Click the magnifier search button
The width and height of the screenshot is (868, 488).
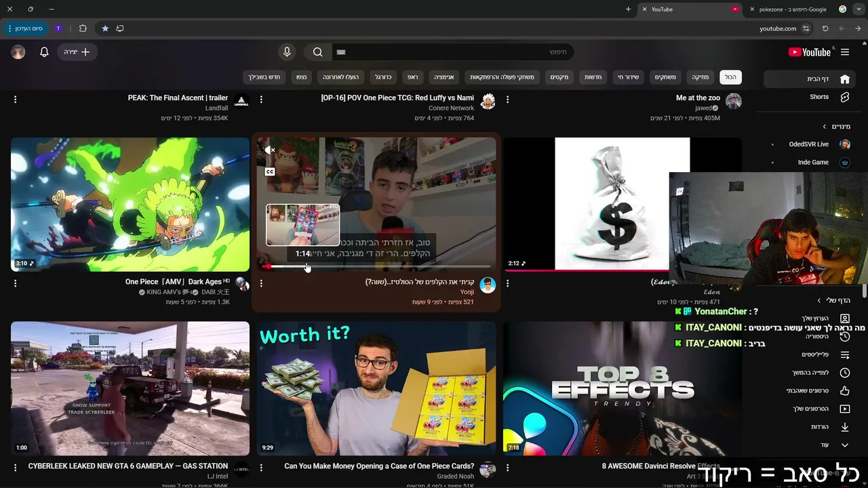click(x=317, y=52)
